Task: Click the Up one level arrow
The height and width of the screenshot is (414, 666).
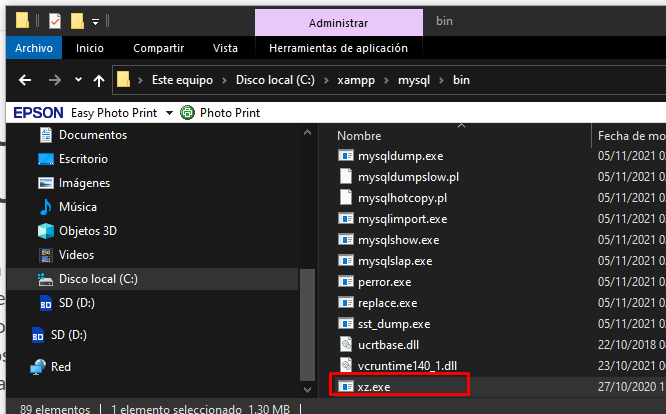Action: click(98, 80)
